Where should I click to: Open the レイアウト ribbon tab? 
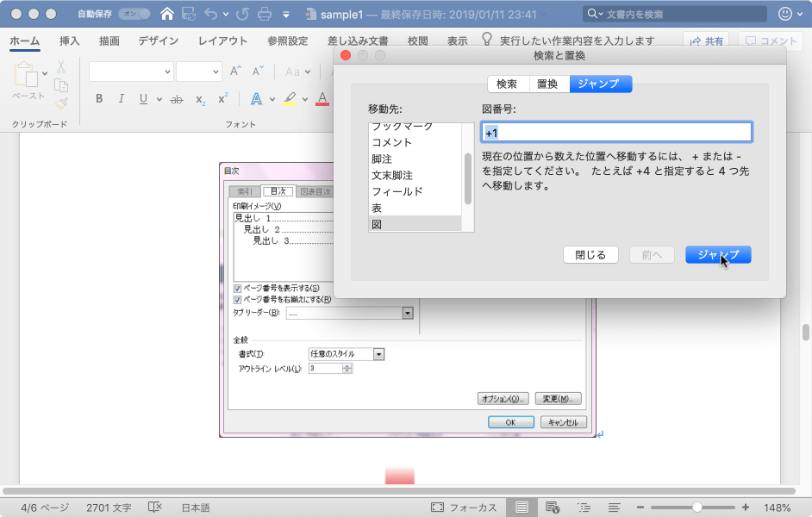222,40
